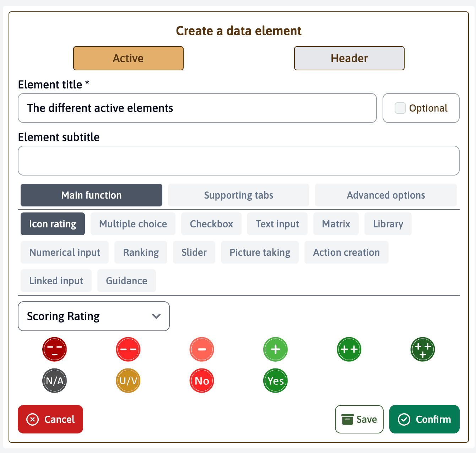Open the Advanced options tab

point(386,195)
